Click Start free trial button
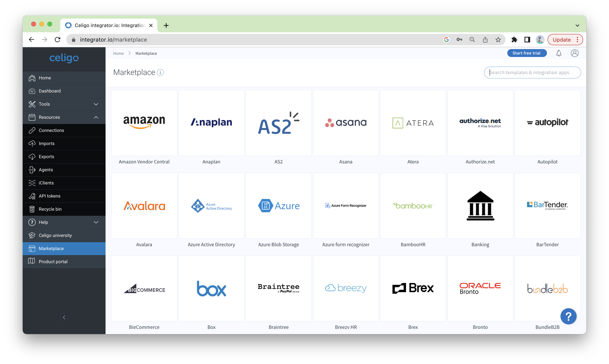Image resolution: width=609 pixels, height=364 pixels. pos(527,53)
